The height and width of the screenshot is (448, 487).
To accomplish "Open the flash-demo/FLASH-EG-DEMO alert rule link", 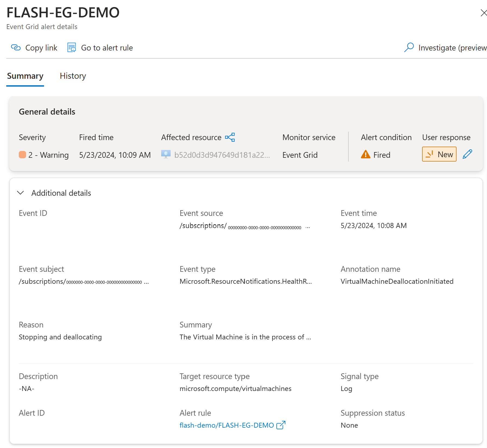I will click(x=227, y=425).
